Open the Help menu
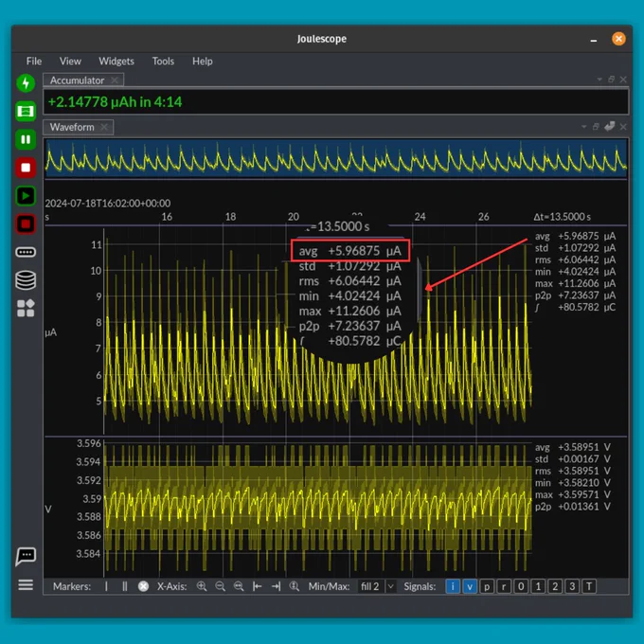 (203, 62)
